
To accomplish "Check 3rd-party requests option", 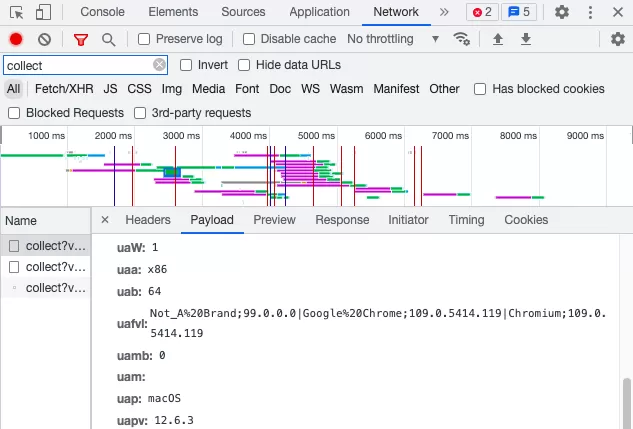I will click(140, 113).
